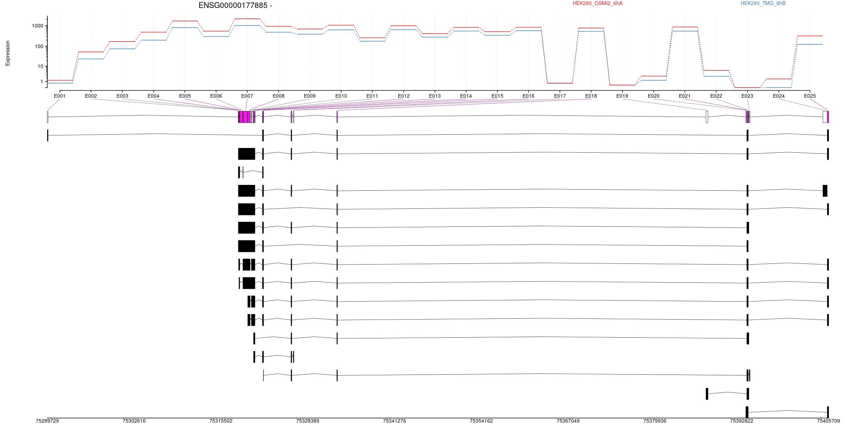Click genomic coordinate 75354162

pyautogui.click(x=481, y=421)
